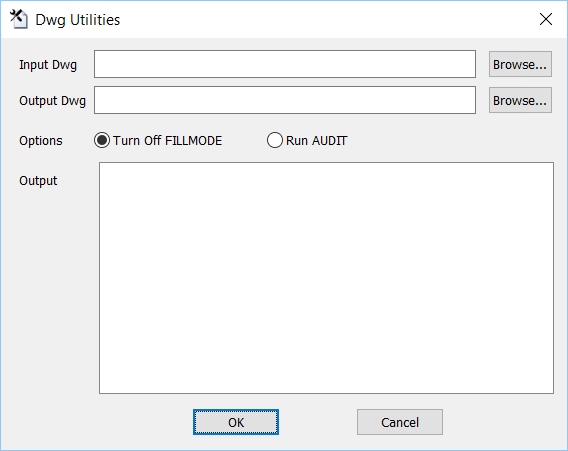Confirm with the OK button
568x451 pixels.
236,422
